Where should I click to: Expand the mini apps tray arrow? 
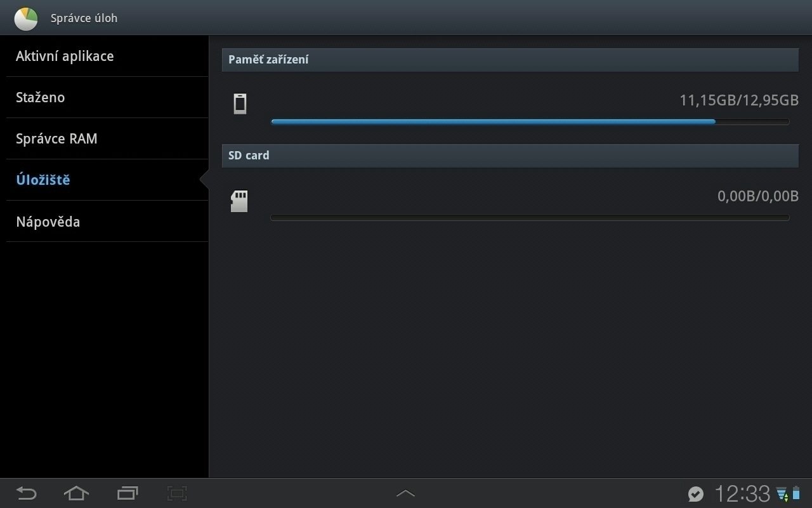coord(405,493)
